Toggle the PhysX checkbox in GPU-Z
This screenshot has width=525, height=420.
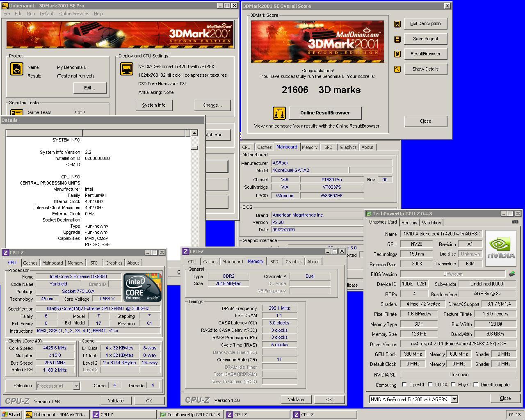453,385
